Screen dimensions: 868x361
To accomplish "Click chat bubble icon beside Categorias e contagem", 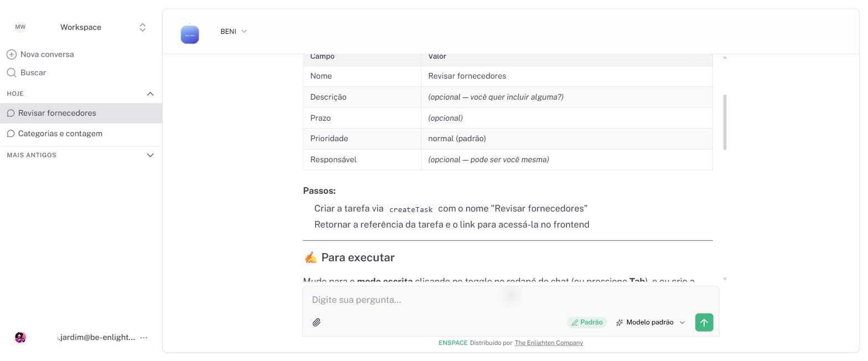I will coord(11,133).
